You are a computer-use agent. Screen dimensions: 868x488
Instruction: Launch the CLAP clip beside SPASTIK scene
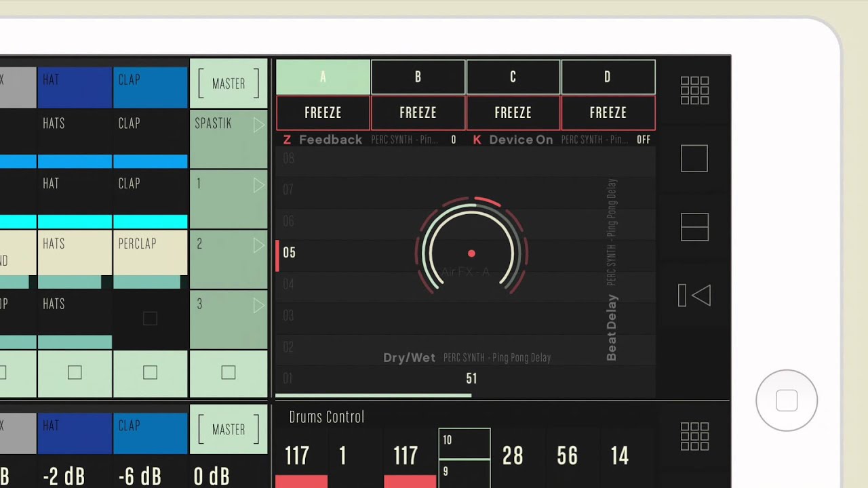point(150,139)
